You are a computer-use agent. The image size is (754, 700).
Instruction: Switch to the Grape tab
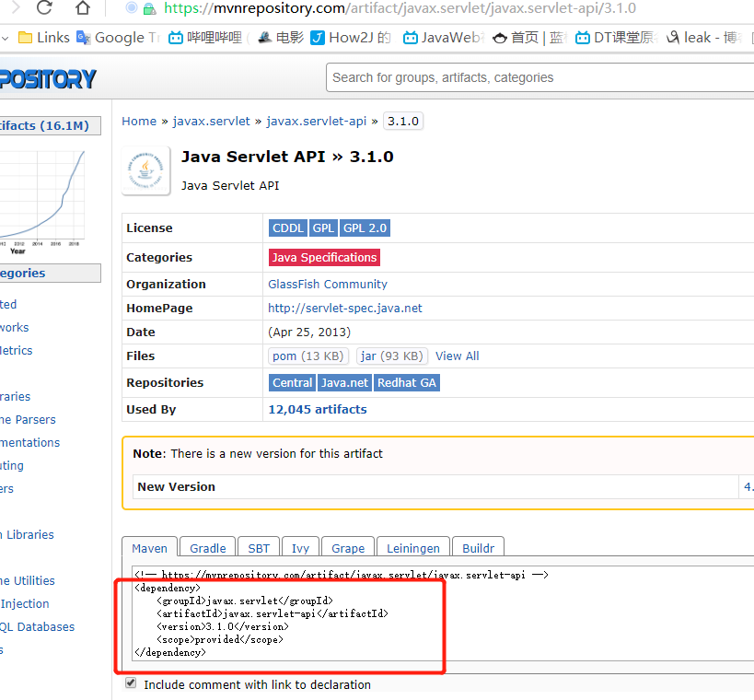click(348, 548)
